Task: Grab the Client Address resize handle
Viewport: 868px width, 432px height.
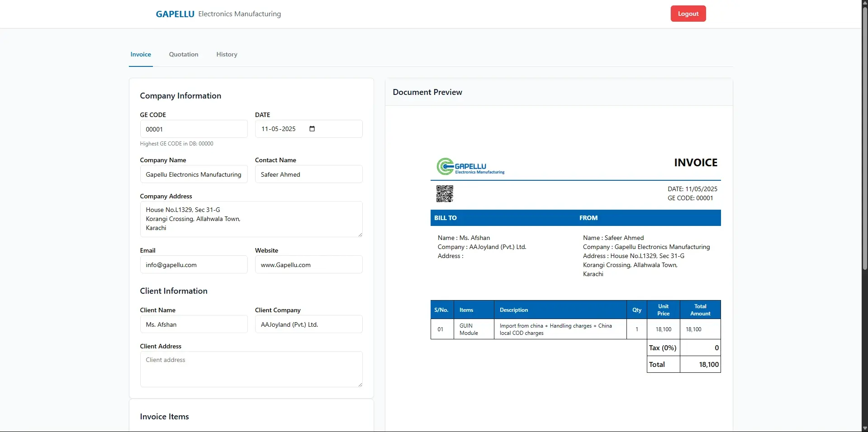Action: pos(360,385)
